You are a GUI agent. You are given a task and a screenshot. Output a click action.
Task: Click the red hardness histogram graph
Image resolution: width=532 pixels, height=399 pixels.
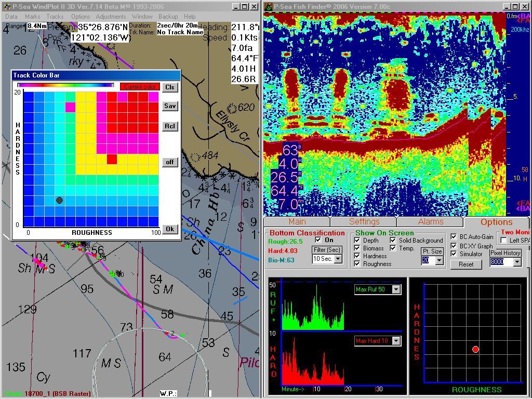click(x=312, y=361)
